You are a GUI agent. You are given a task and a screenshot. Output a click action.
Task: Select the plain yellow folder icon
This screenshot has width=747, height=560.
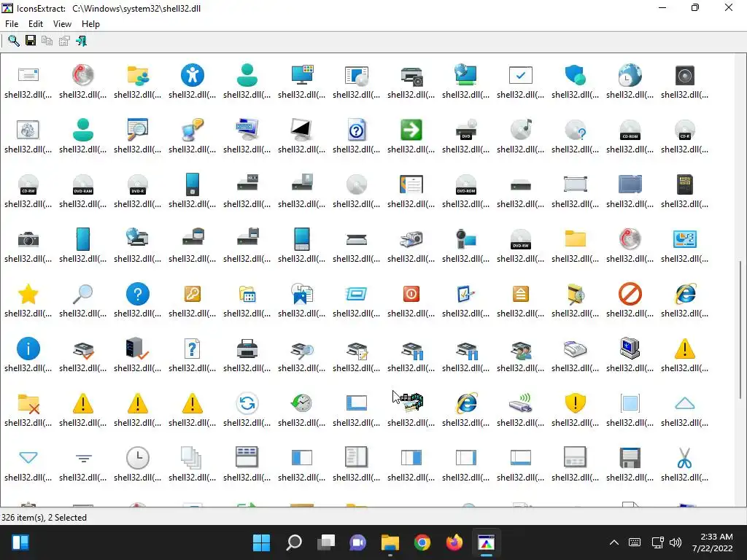point(576,239)
